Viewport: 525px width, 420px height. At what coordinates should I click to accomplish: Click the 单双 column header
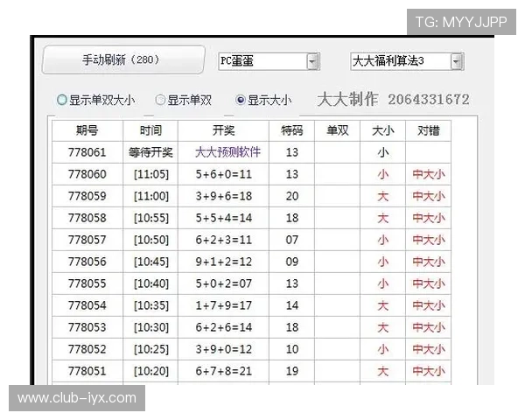(x=337, y=130)
